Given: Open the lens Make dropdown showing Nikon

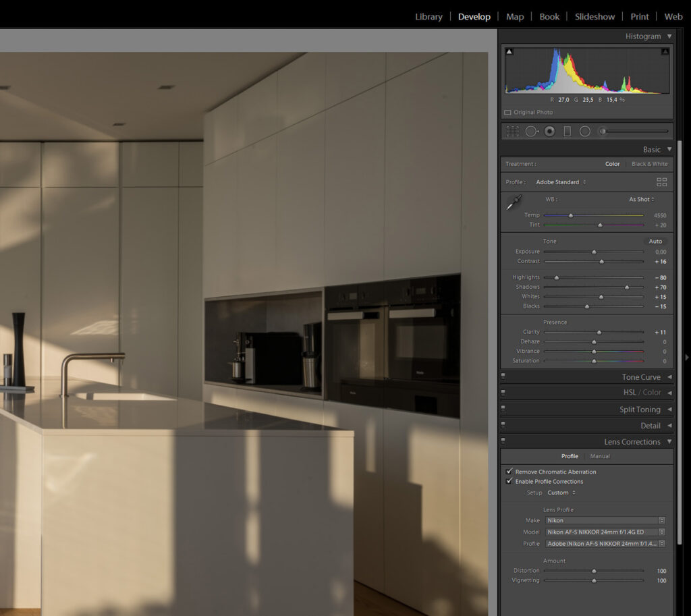Looking at the screenshot, I should click(x=601, y=520).
